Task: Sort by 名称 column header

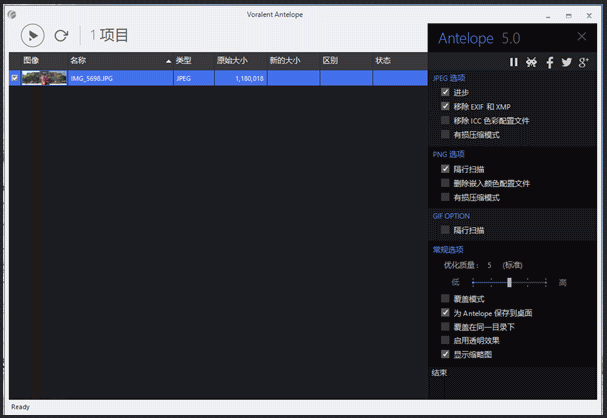Action: pos(120,60)
